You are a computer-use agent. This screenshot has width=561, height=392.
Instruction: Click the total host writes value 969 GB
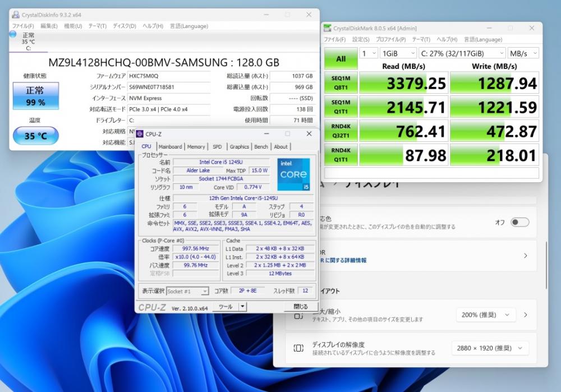click(293, 87)
